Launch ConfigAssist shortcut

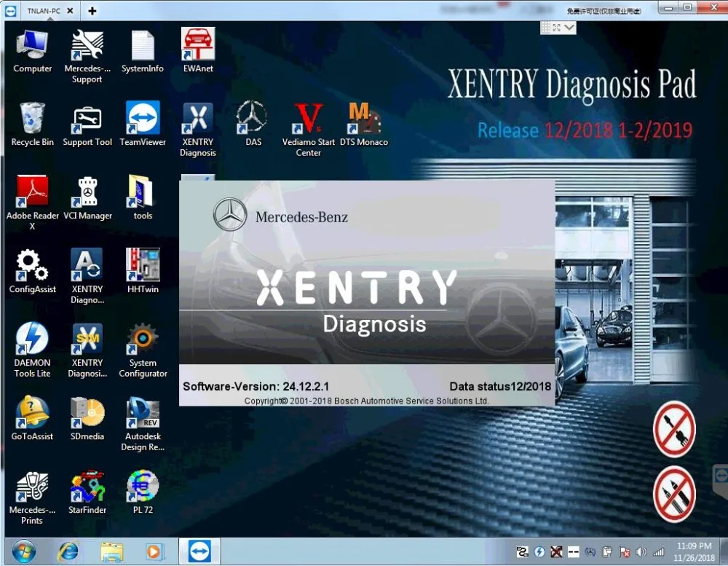pos(32,272)
